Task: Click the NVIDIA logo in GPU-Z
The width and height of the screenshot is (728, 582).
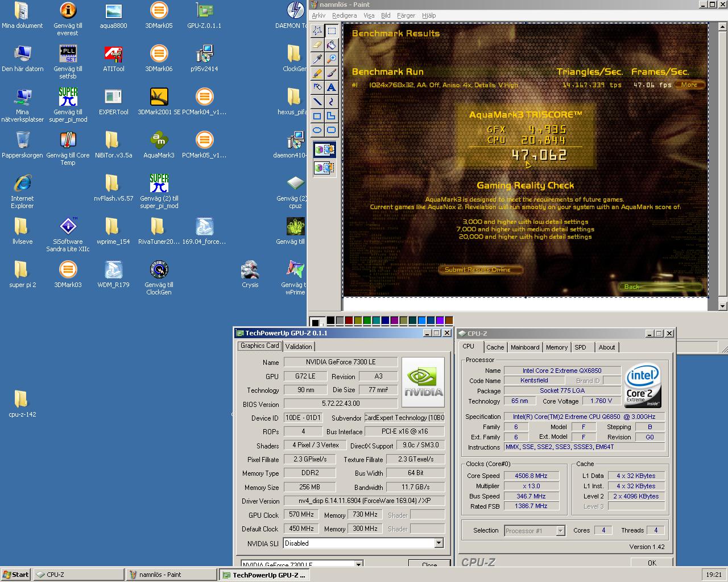Action: [423, 382]
